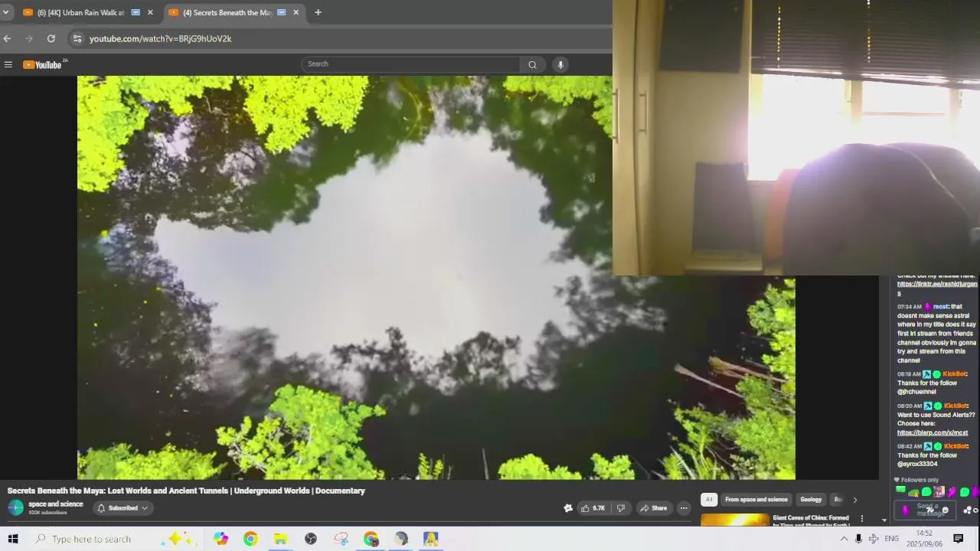Screen dimensions: 980x551
Task: Open the OBS Studio taskbar icon
Action: [x=310, y=539]
